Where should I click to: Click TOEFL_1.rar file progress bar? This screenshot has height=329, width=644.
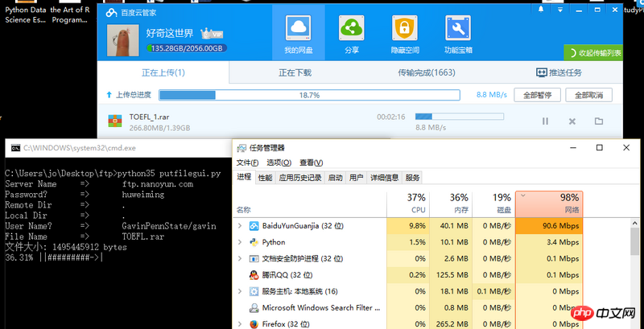pyautogui.click(x=459, y=117)
